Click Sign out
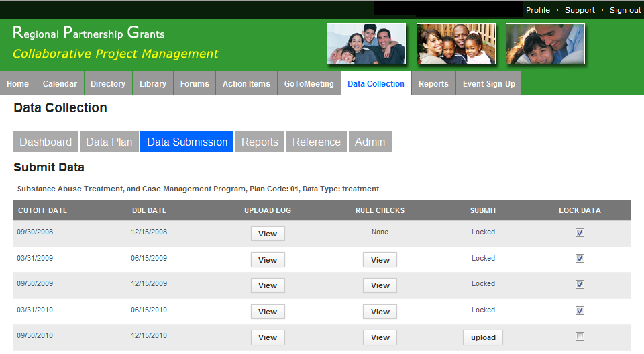The height and width of the screenshot is (354, 644). (x=625, y=10)
